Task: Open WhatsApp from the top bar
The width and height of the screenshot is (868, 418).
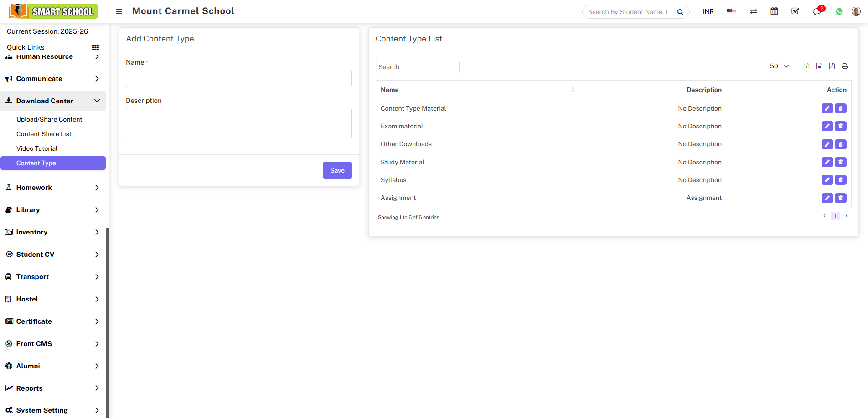Action: [x=839, y=12]
